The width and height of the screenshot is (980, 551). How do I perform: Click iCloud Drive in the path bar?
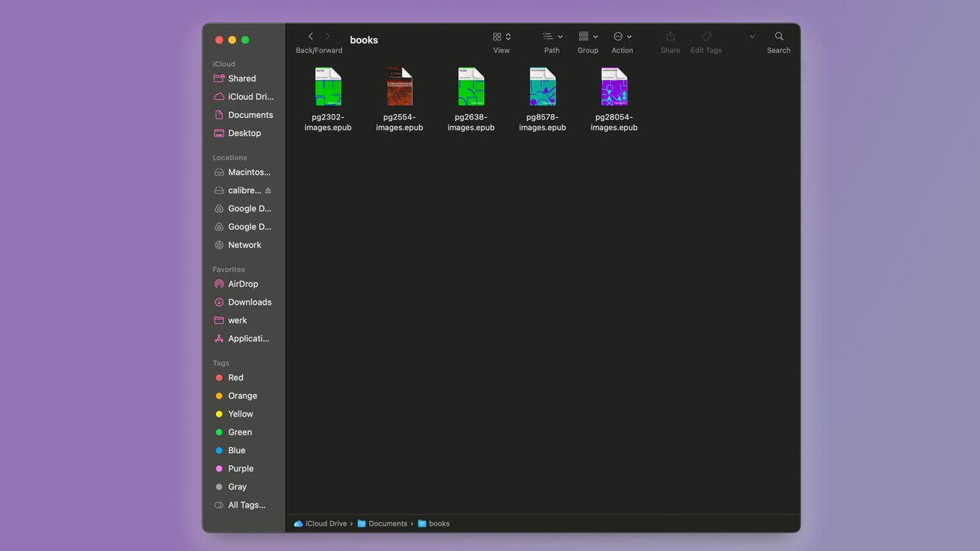pos(326,524)
